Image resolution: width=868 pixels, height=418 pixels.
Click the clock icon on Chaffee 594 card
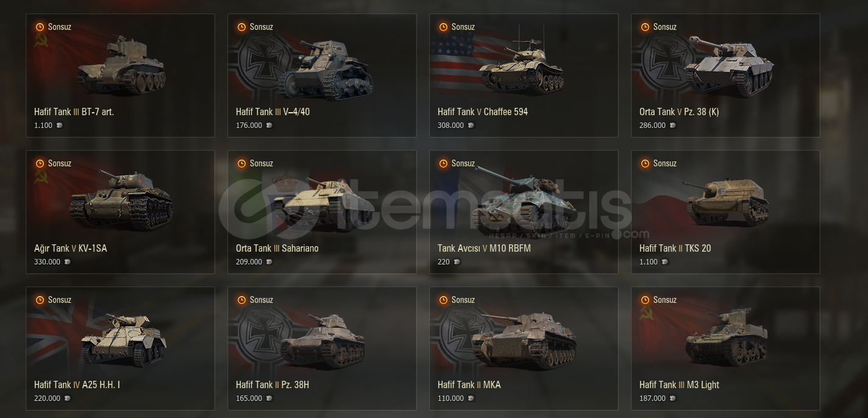tap(444, 27)
